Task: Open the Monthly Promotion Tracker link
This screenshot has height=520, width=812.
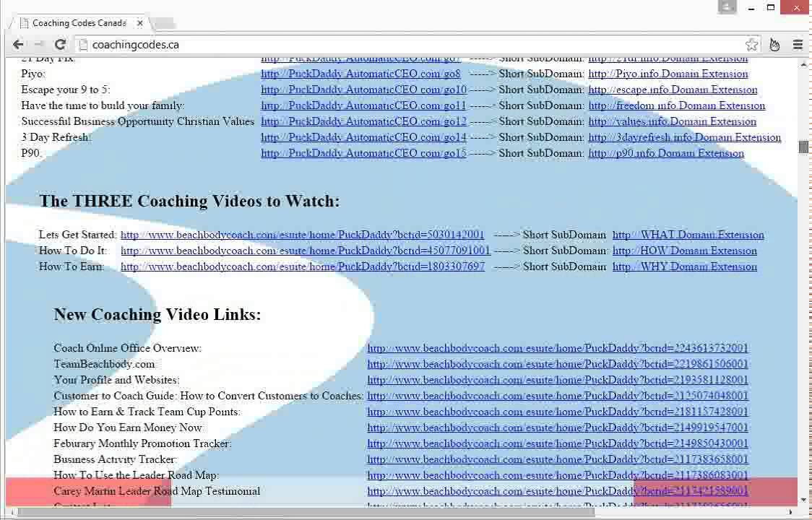Action: point(558,443)
